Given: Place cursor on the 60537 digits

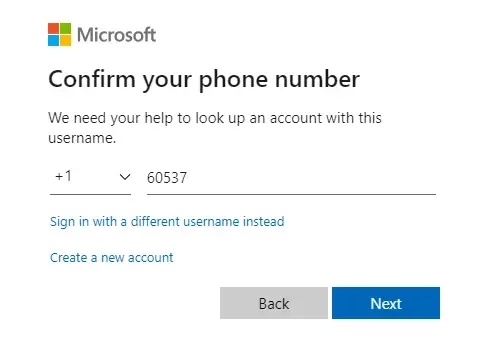Looking at the screenshot, I should [167, 178].
